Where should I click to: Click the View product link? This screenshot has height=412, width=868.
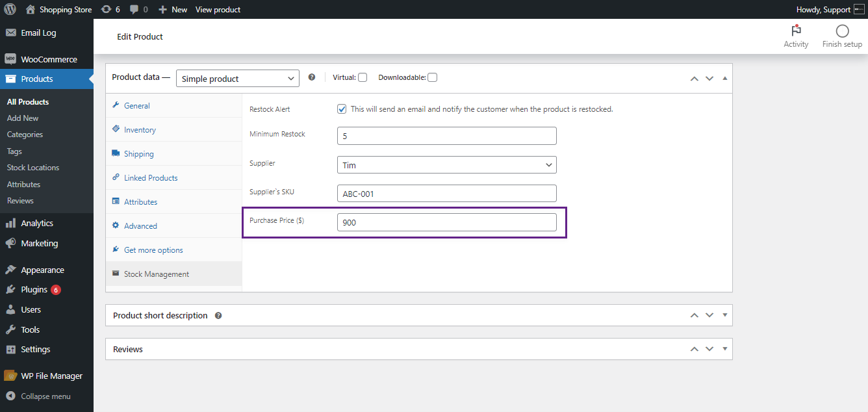218,10
